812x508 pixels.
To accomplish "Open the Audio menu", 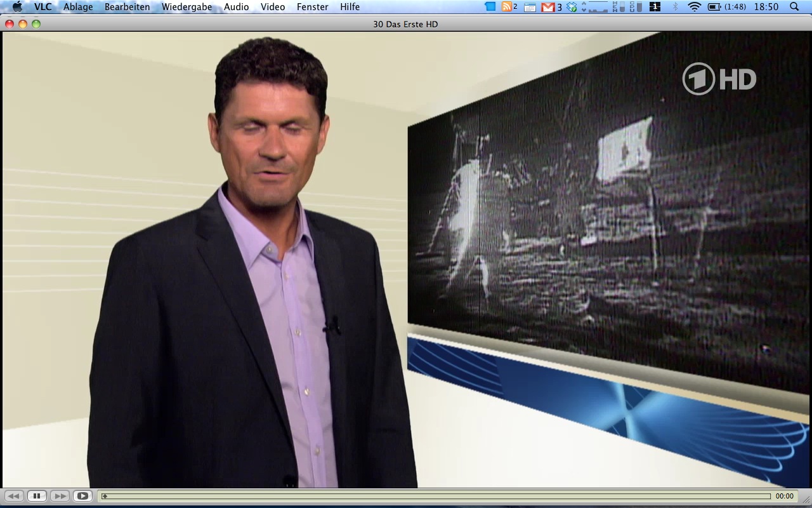I will pos(237,7).
